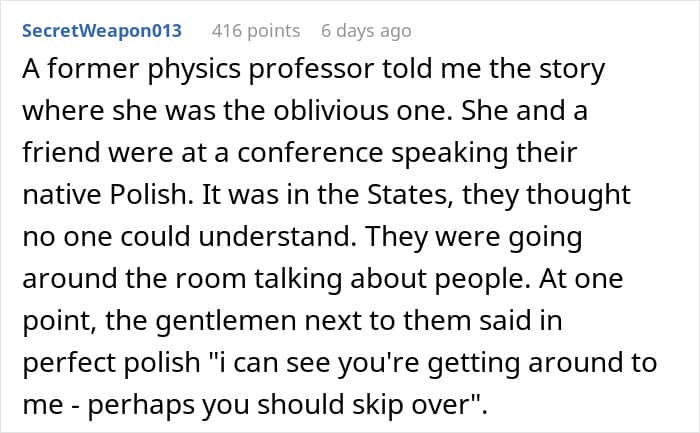Screen dimensions: 700x433
Task: Click the words 'no one could understand'
Action: [186, 237]
